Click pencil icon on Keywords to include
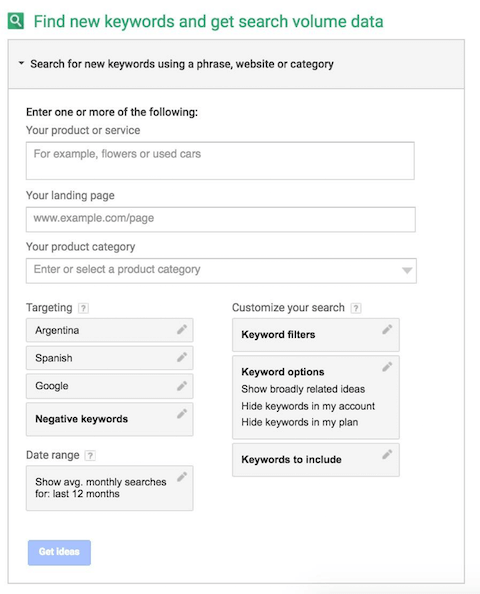The height and width of the screenshot is (594, 480). pos(387,454)
